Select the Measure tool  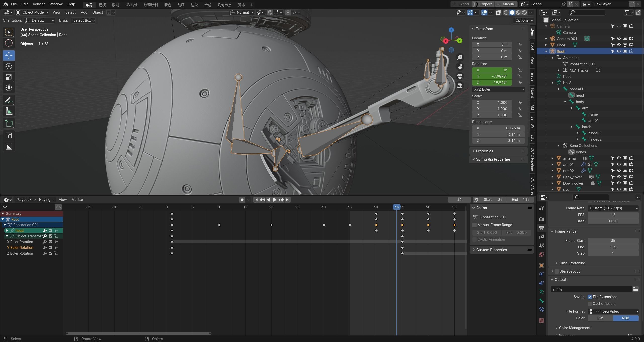coord(9,111)
